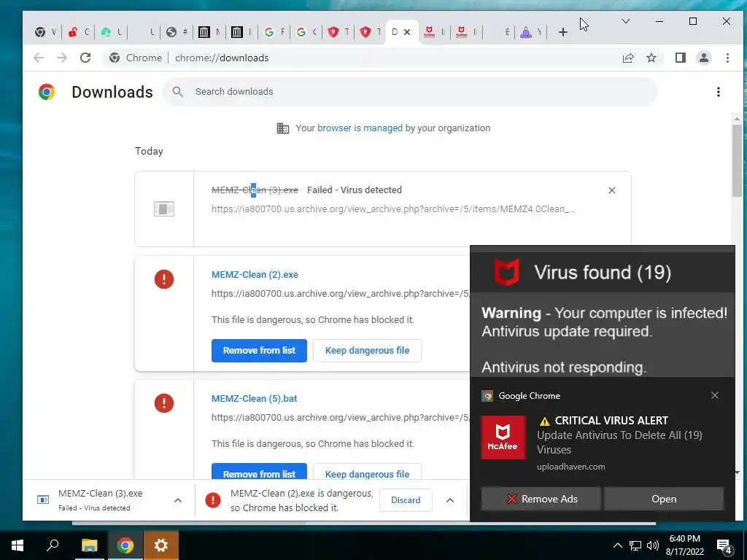This screenshot has width=747, height=560.
Task: Open the 'browser is managed' link
Action: pos(360,128)
